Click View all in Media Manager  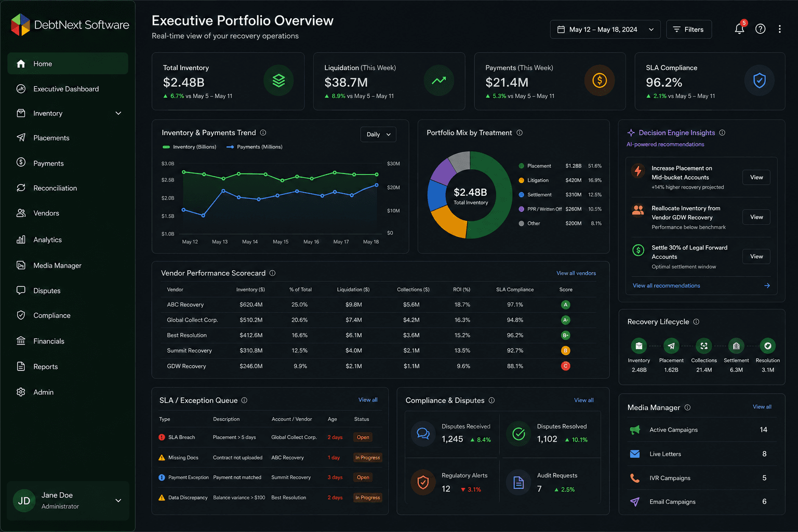point(762,407)
